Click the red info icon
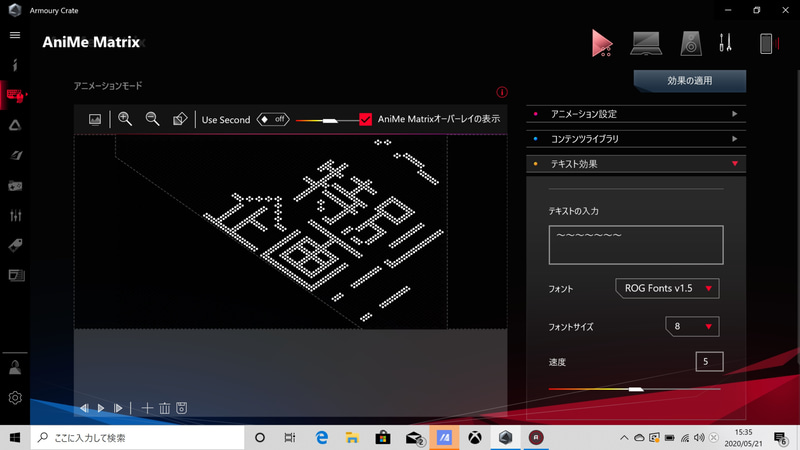The width and height of the screenshot is (800, 450). 502,92
